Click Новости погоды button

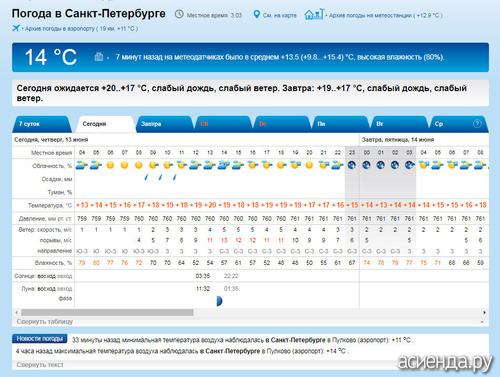(40, 339)
